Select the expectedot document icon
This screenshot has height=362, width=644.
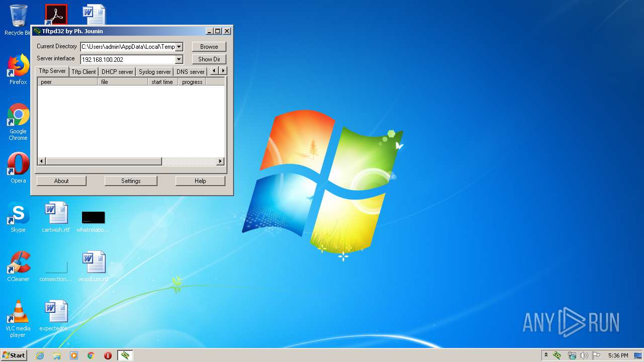56,315
